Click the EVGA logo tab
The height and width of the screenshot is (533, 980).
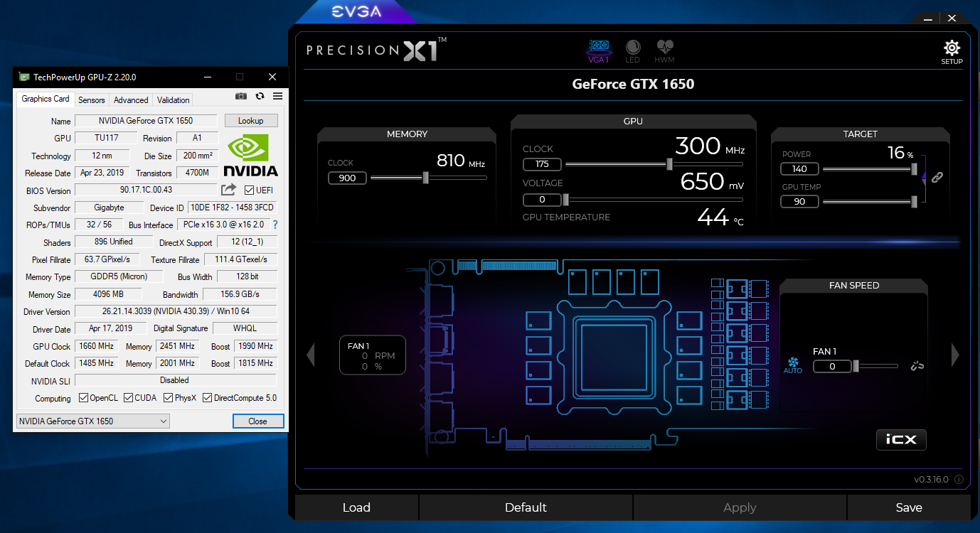(x=356, y=11)
